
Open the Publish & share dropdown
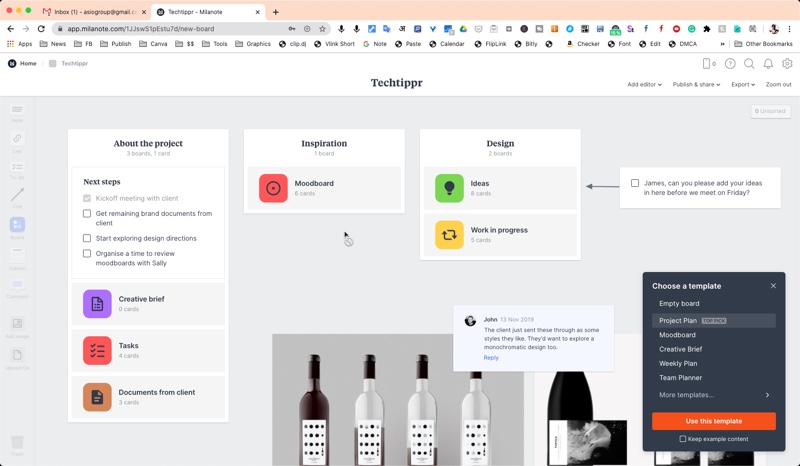pos(696,84)
